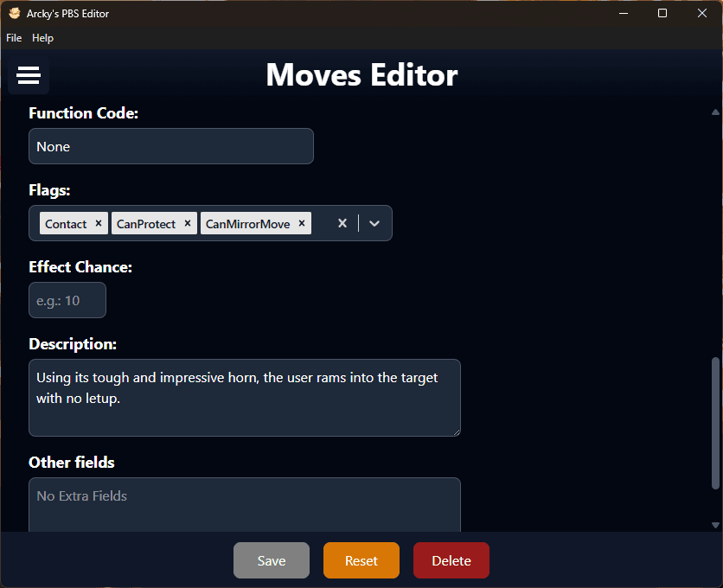Open the hamburger navigation menu
723x588 pixels.
click(29, 76)
